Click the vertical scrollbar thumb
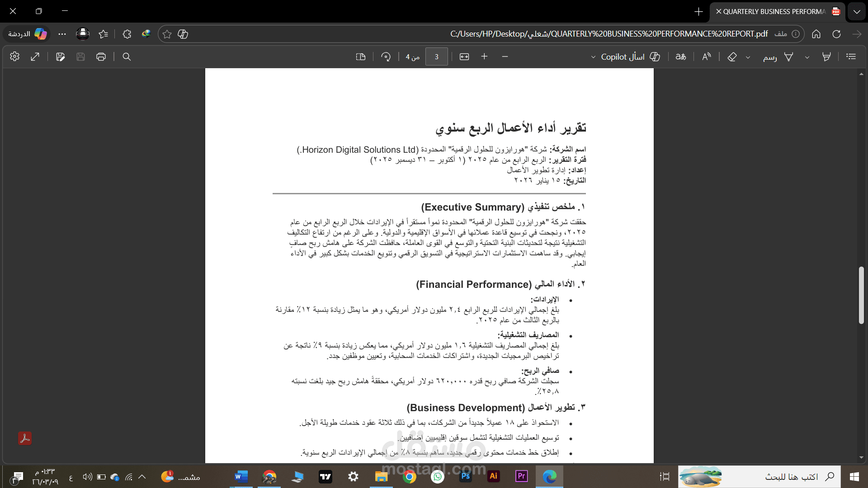Screen dimensions: 868x488 (x=861, y=295)
